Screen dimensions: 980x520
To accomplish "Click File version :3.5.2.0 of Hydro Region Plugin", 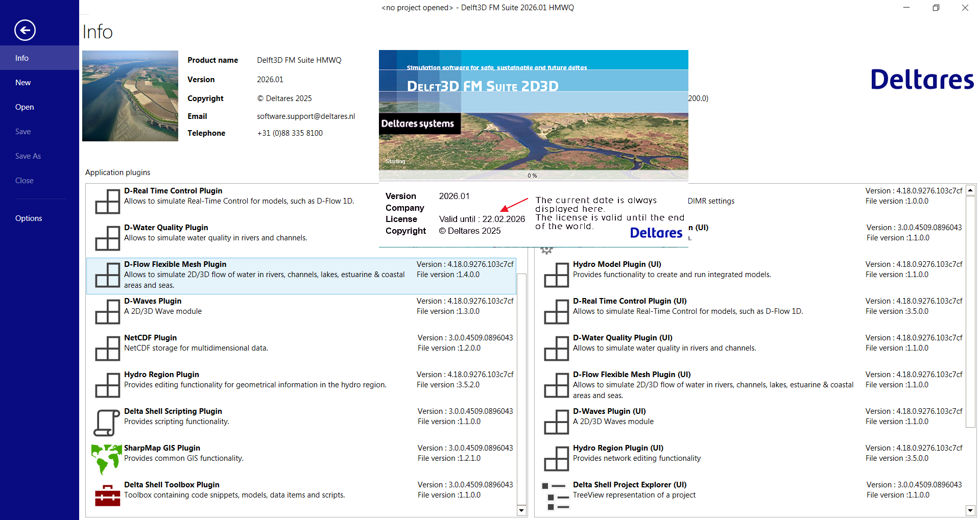I will click(448, 385).
